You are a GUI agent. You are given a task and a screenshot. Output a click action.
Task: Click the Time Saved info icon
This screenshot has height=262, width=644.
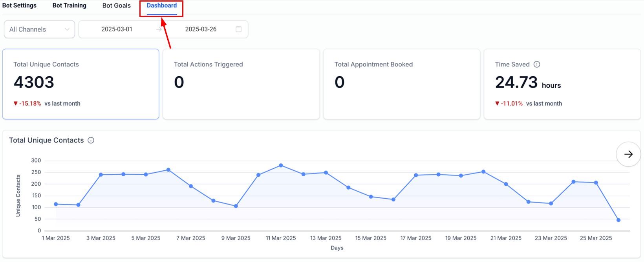pyautogui.click(x=537, y=64)
